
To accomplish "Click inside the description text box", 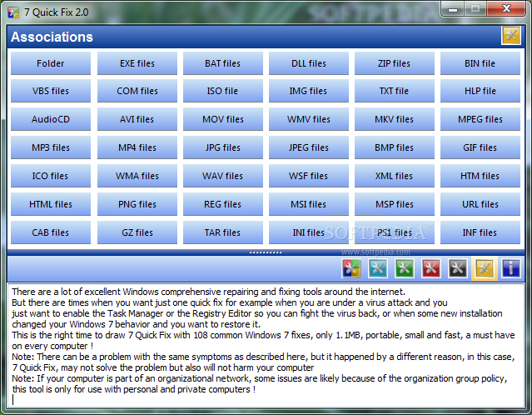I will [x=266, y=346].
